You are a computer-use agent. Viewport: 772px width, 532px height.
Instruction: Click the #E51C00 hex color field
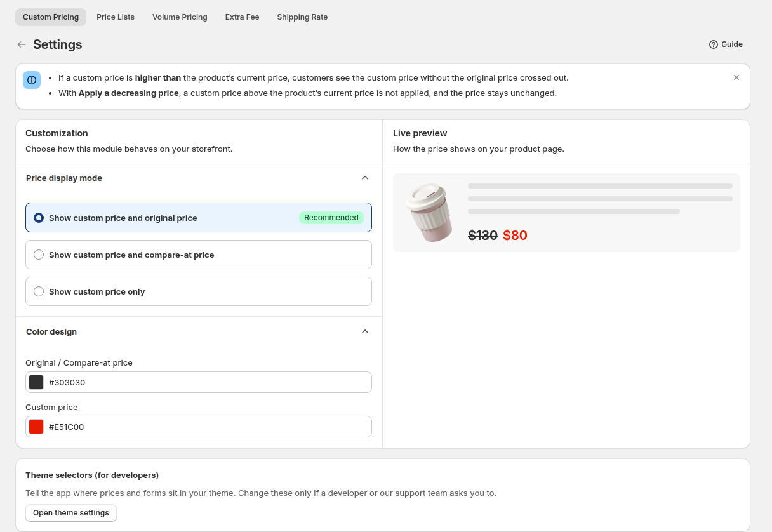(199, 427)
